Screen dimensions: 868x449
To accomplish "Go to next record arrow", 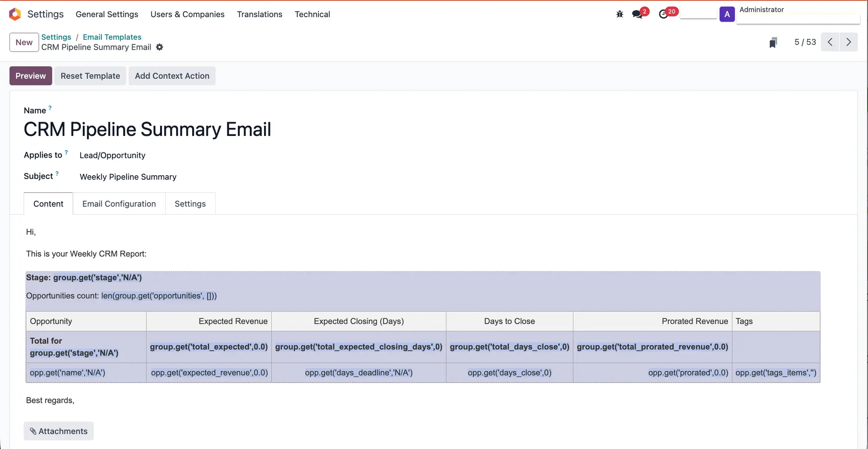I will (x=849, y=42).
